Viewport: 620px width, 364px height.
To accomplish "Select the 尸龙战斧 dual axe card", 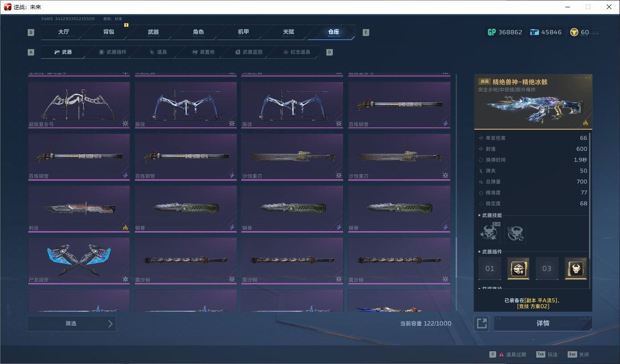I will (79, 261).
